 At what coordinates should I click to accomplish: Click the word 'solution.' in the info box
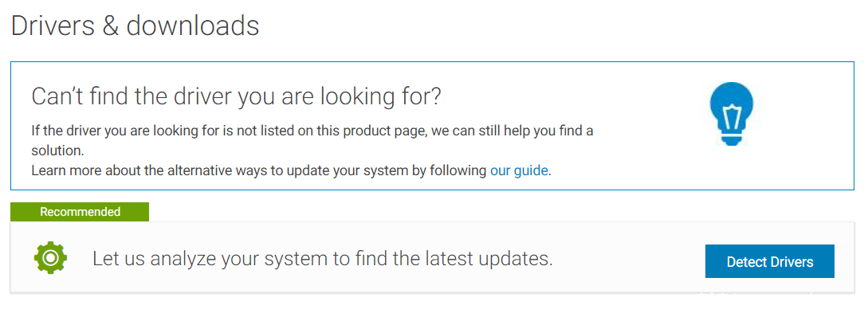click(x=57, y=151)
